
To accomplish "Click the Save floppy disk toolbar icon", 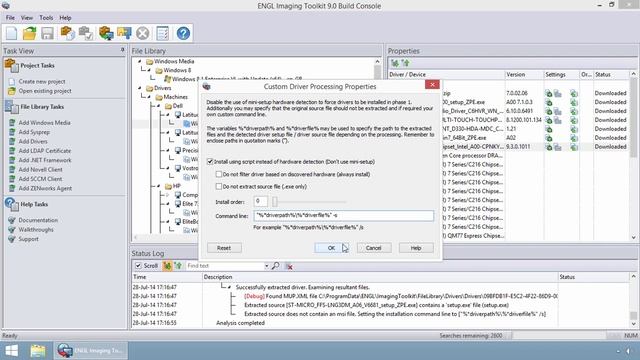I will click(47, 33).
